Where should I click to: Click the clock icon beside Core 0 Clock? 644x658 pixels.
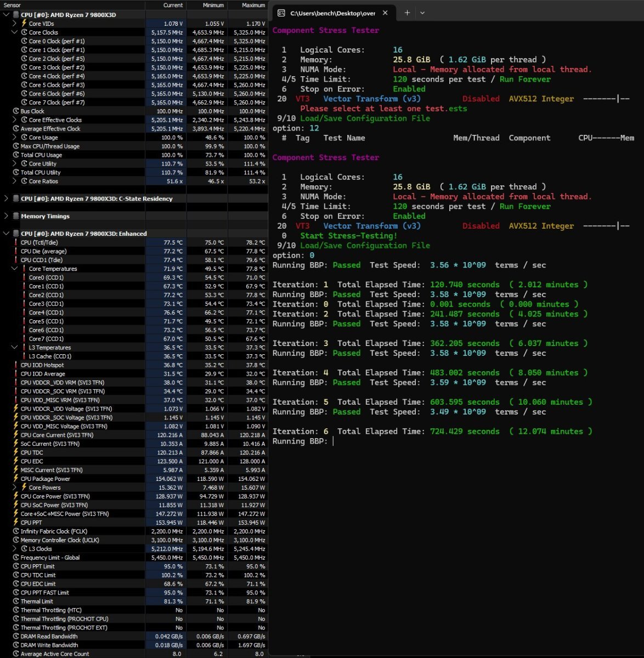(x=24, y=41)
